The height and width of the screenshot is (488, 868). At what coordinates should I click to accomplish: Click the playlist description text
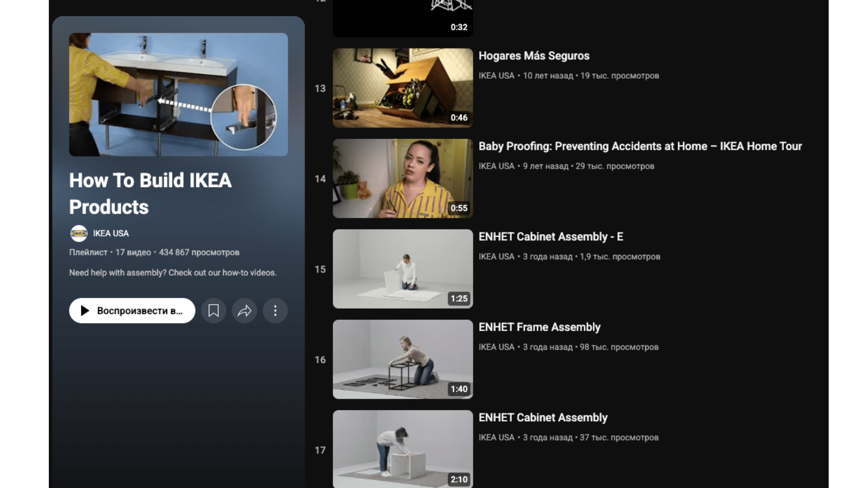(x=173, y=272)
